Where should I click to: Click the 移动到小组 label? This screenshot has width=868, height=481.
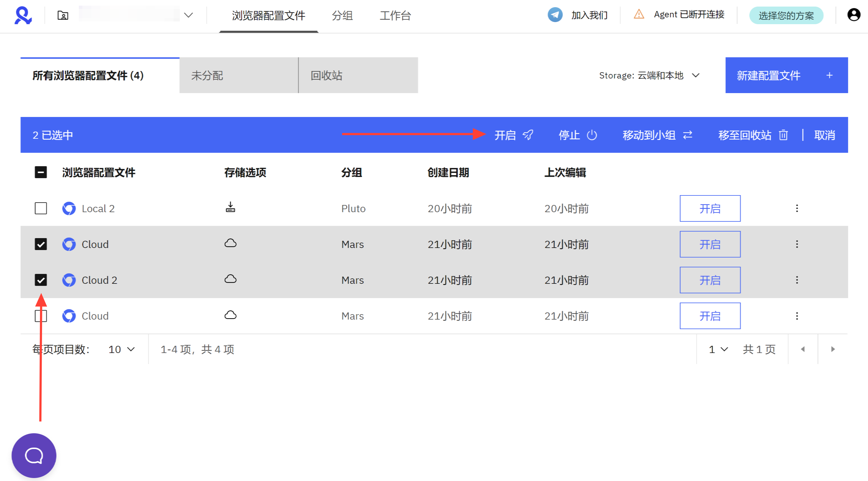(x=649, y=135)
